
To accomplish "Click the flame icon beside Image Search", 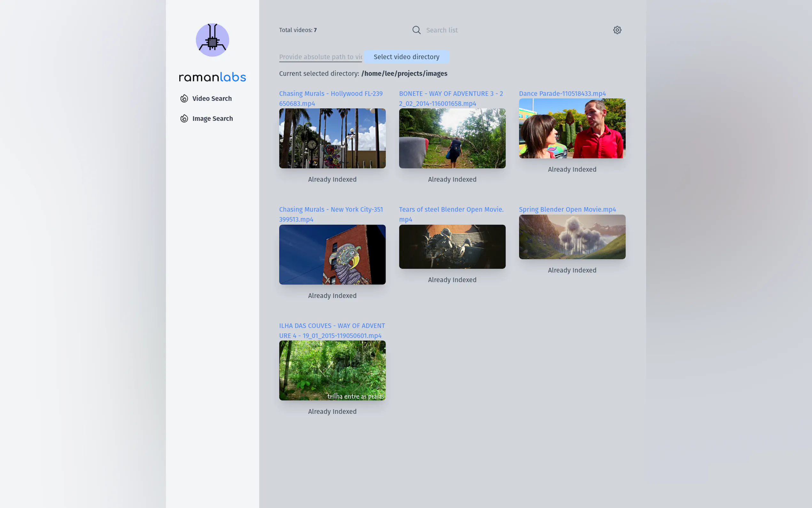I will [184, 119].
